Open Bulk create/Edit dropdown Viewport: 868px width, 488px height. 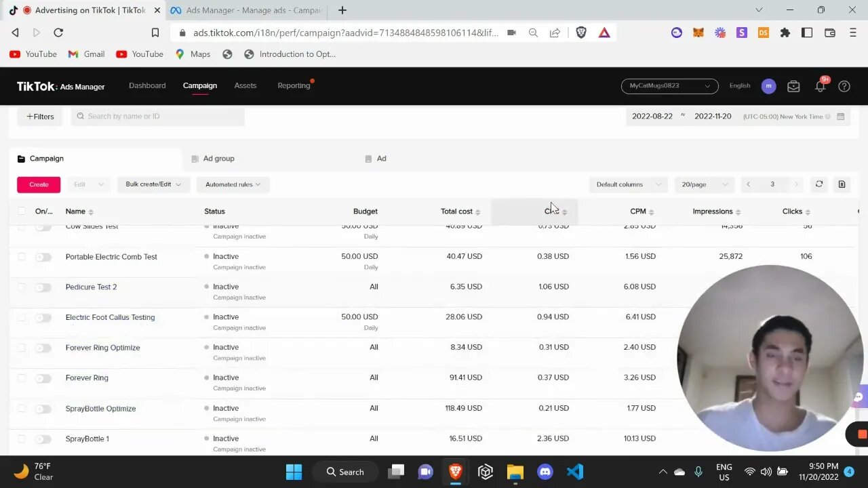(x=153, y=184)
